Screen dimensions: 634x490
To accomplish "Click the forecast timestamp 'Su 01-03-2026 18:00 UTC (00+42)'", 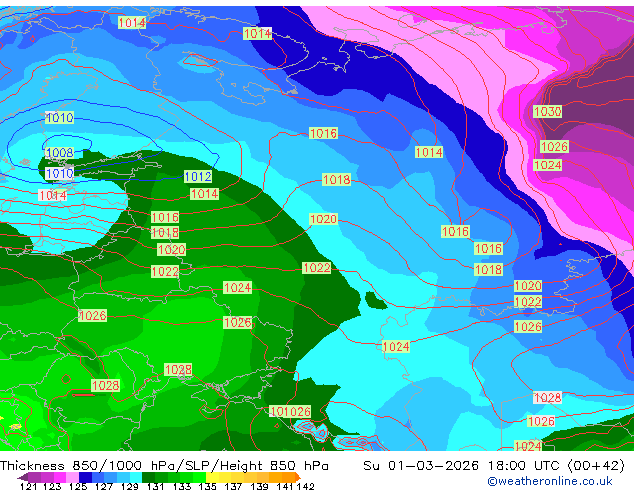I will pos(494,466).
